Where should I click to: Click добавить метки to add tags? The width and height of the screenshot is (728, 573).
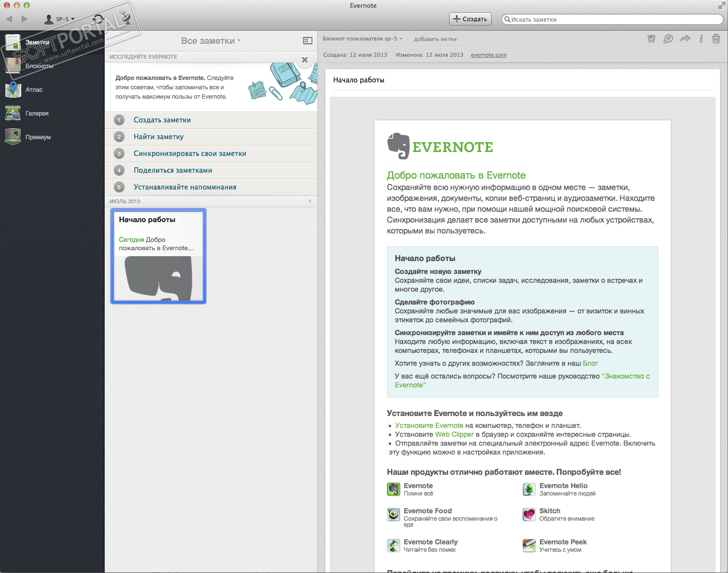click(435, 39)
